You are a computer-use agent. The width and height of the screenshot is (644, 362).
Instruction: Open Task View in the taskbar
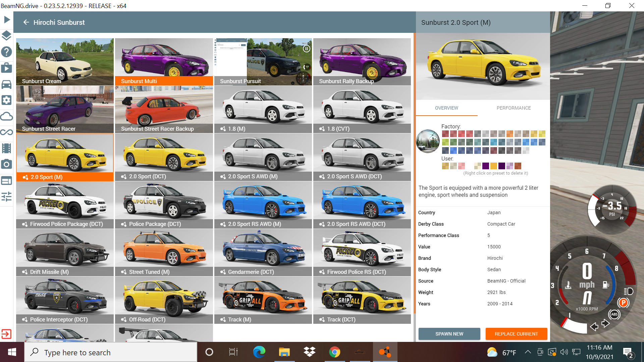pyautogui.click(x=233, y=352)
